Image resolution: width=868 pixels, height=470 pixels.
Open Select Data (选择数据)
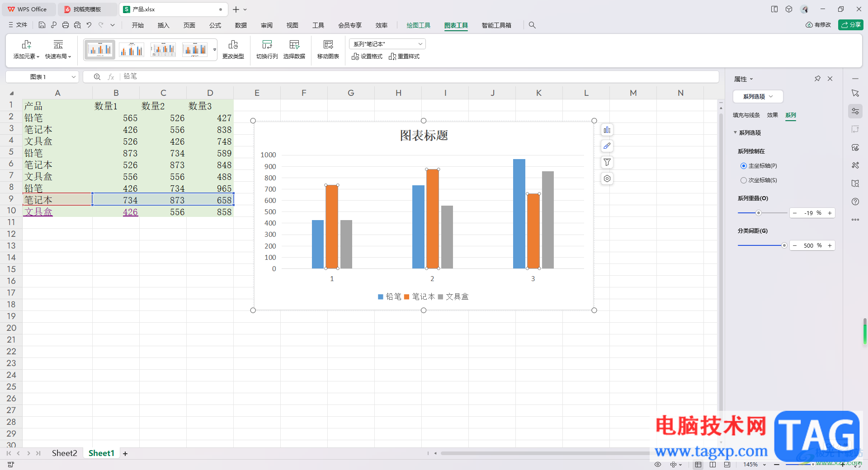click(x=294, y=49)
